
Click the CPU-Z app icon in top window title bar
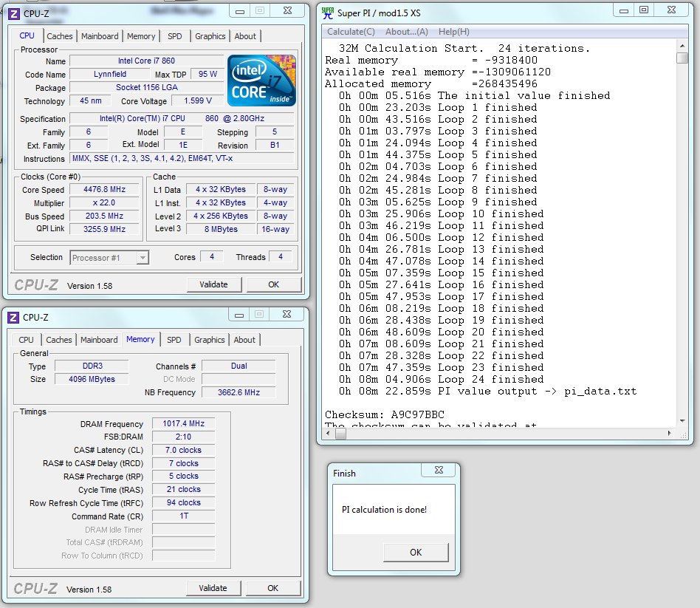tap(14, 14)
